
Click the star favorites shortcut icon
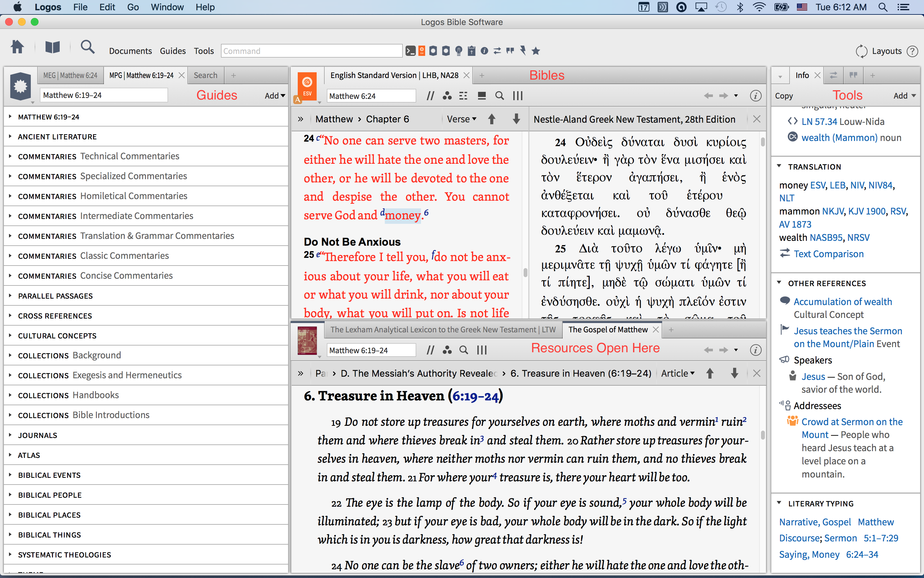point(536,51)
